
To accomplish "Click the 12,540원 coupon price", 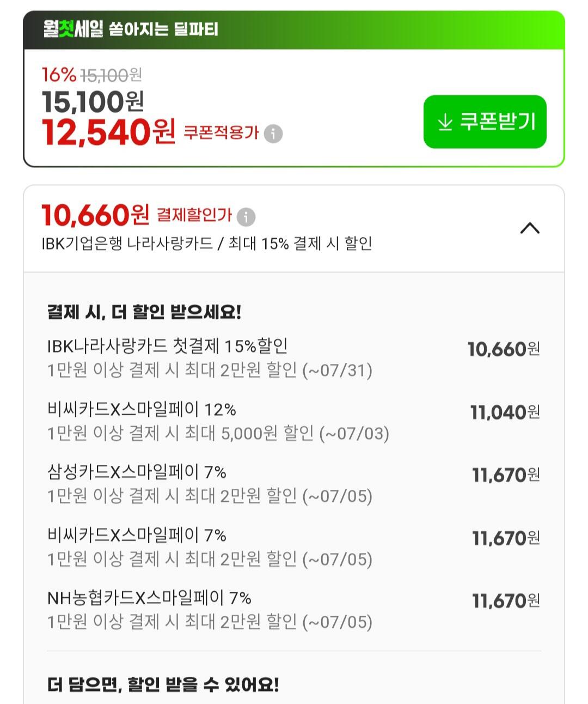I will [109, 132].
